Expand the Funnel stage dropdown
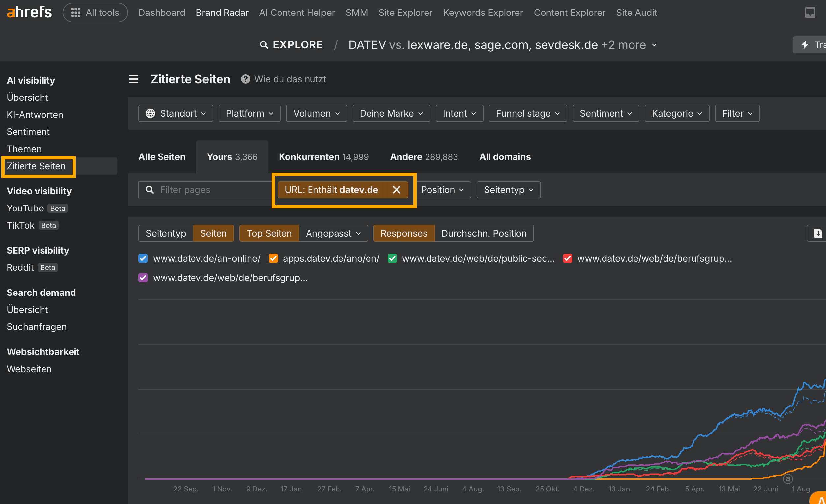Image resolution: width=826 pixels, height=504 pixels. click(x=528, y=114)
